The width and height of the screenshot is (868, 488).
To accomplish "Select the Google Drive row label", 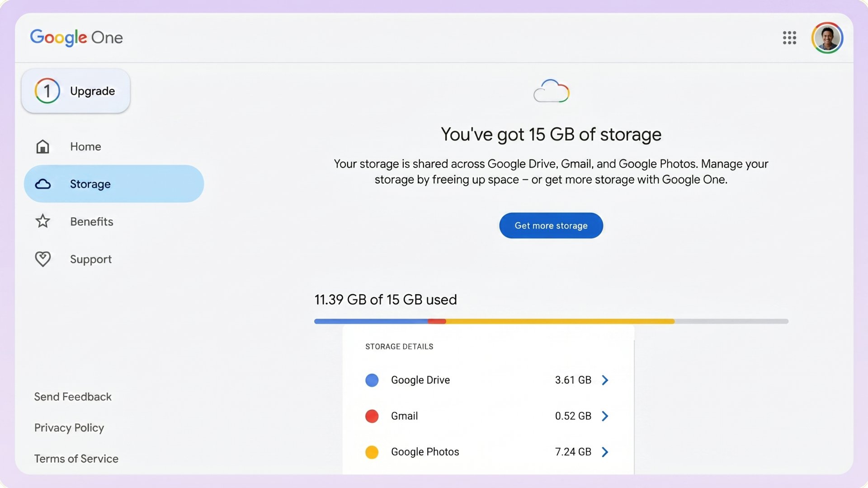I will tap(420, 380).
